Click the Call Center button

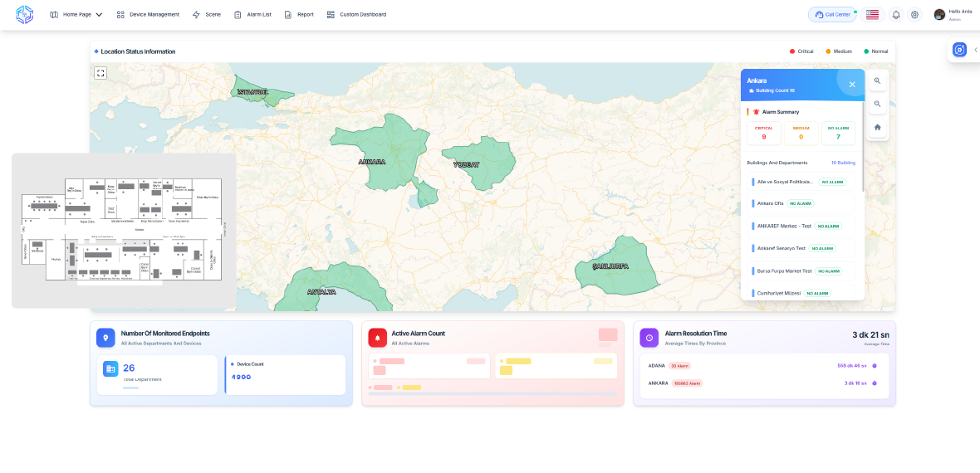click(x=832, y=15)
